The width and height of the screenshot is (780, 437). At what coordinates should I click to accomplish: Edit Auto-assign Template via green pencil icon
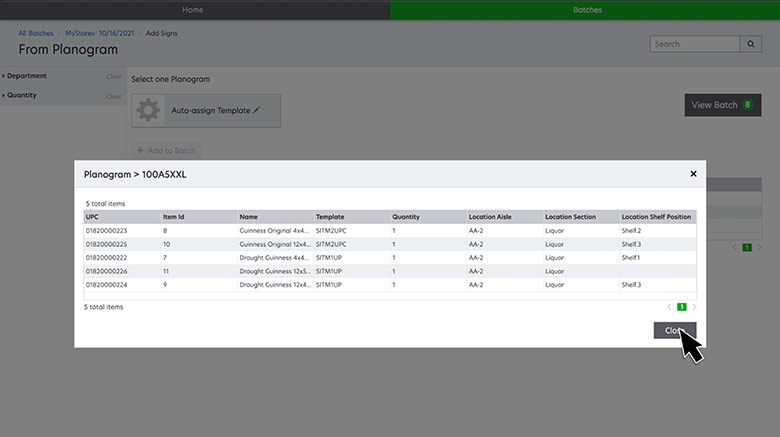(257, 110)
